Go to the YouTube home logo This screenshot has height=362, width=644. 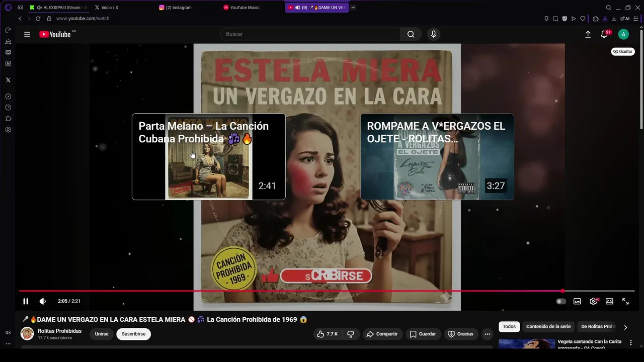click(55, 34)
